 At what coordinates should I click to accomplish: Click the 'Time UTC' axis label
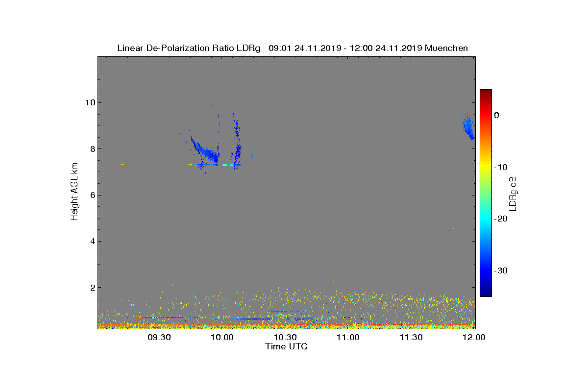286,346
